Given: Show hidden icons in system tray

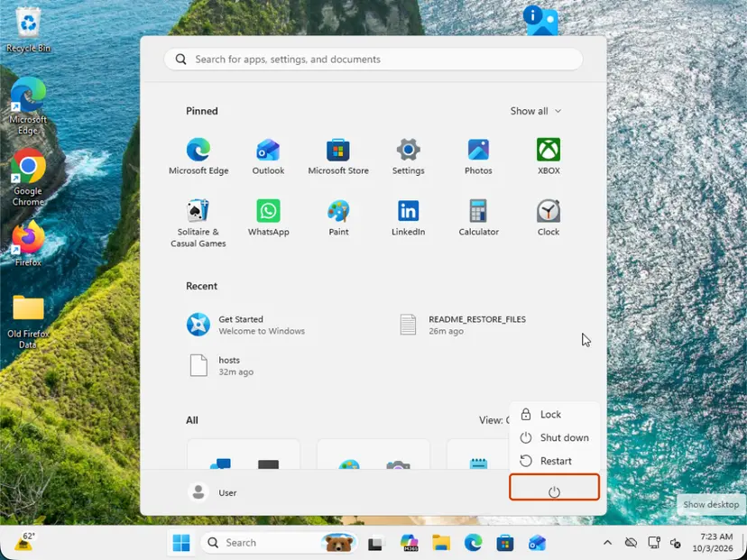Looking at the screenshot, I should pos(607,542).
